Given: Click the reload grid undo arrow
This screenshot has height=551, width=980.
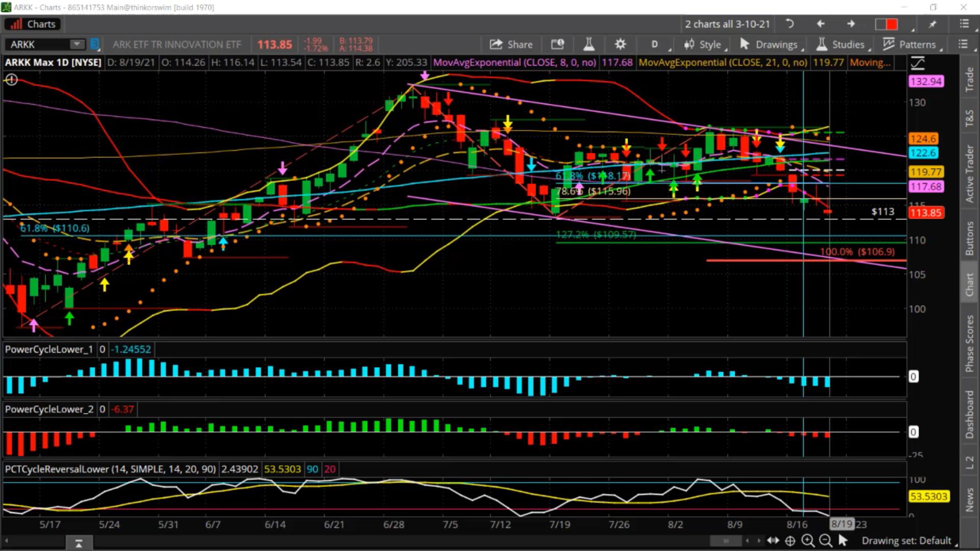Looking at the screenshot, I should tap(790, 24).
